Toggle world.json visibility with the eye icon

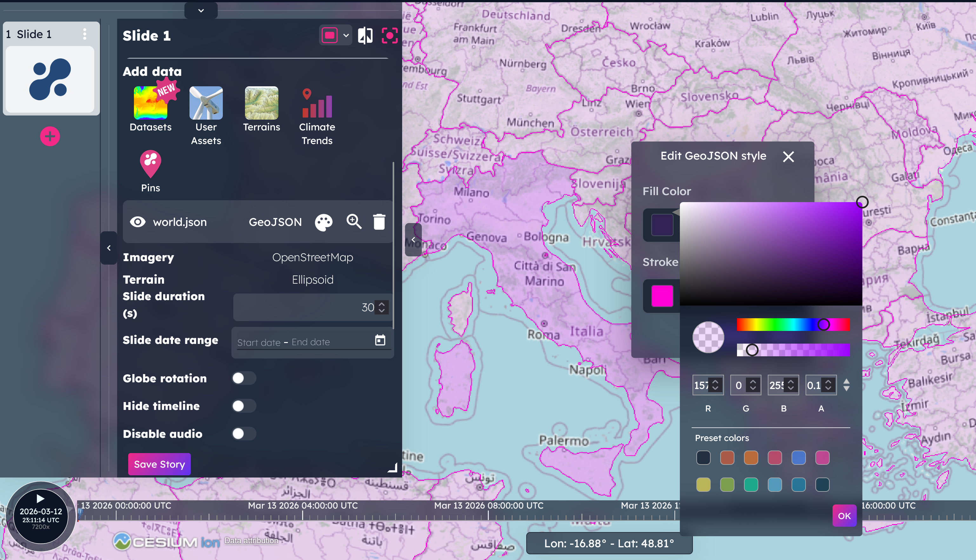click(137, 222)
